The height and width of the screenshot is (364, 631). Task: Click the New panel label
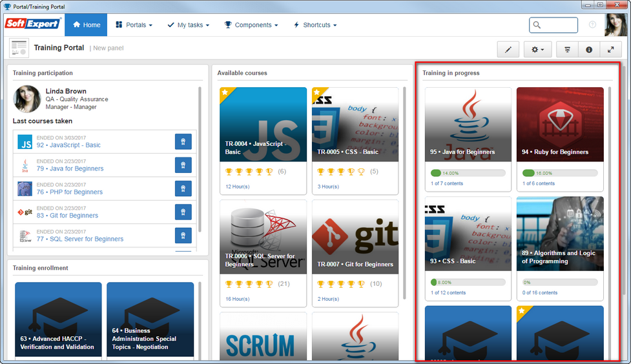109,48
